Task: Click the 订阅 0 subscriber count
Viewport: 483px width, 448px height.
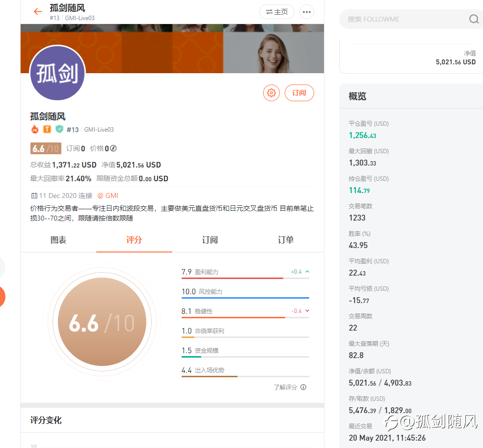Action: [76, 148]
